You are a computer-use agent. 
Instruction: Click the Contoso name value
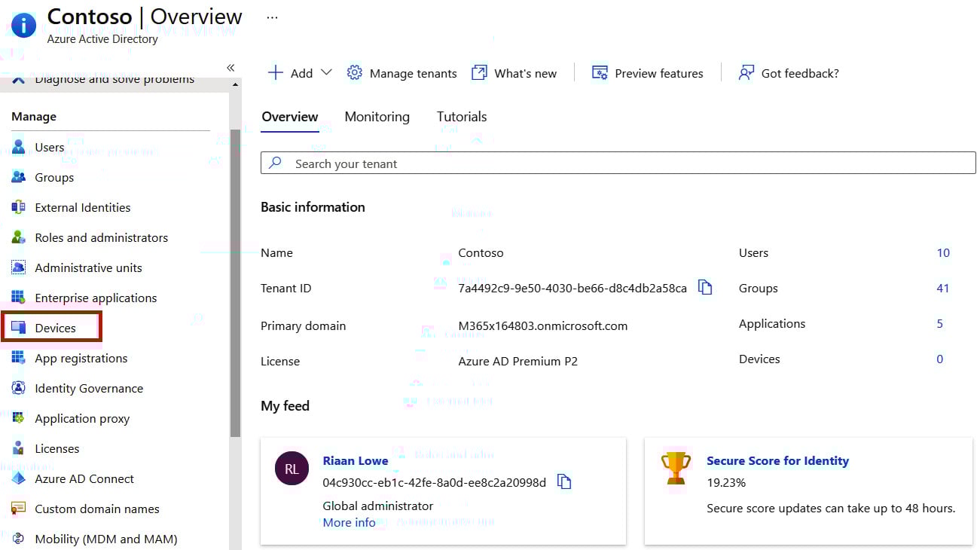coord(481,252)
